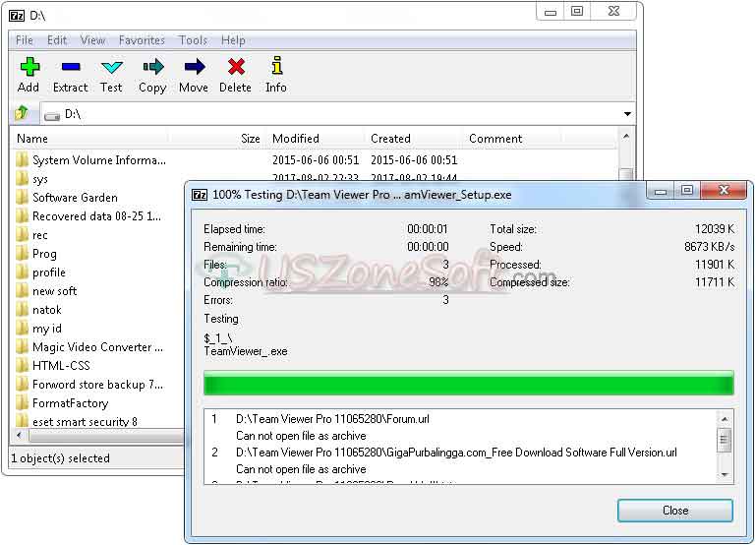The height and width of the screenshot is (545, 756).
Task: Select error 1 Forum.url entry
Action: coord(332,419)
